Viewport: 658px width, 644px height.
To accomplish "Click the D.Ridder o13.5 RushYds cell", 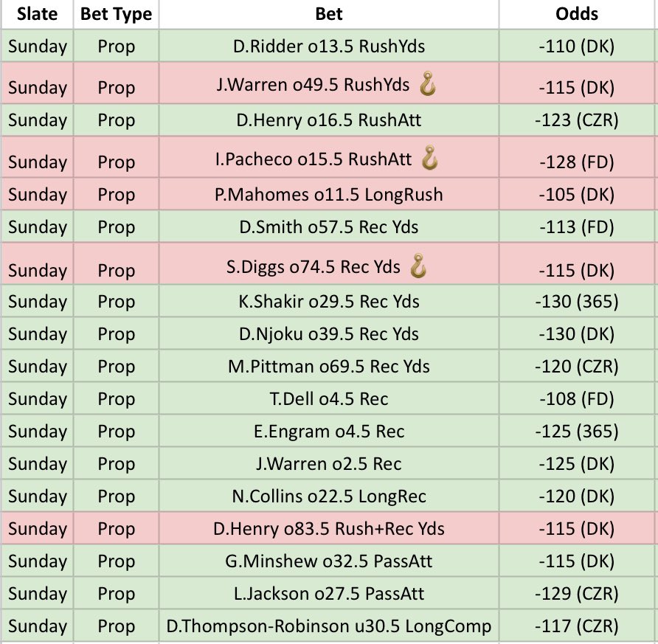I will point(329,46).
